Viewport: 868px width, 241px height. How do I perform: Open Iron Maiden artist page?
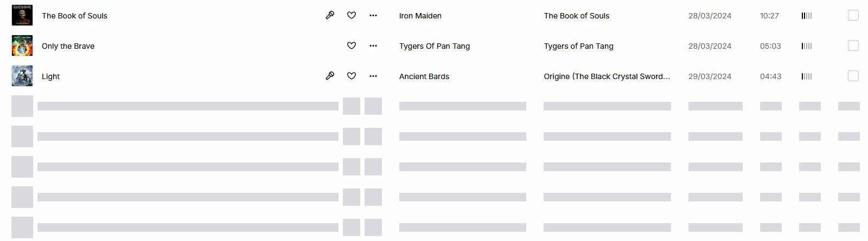click(420, 16)
